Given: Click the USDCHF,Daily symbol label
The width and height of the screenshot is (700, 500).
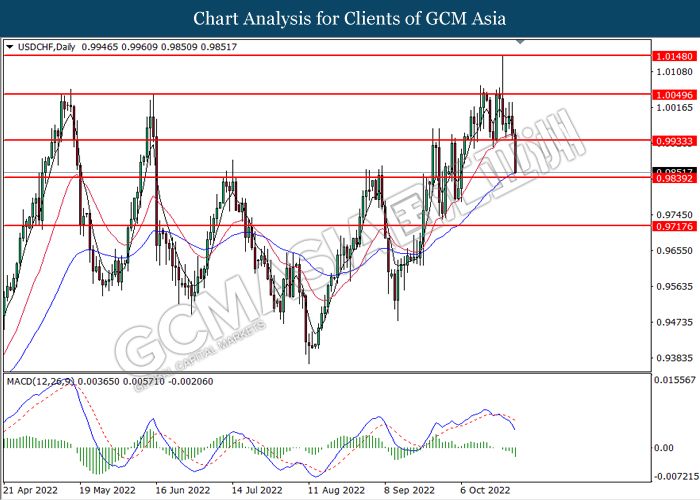Looking at the screenshot, I should (x=46, y=47).
